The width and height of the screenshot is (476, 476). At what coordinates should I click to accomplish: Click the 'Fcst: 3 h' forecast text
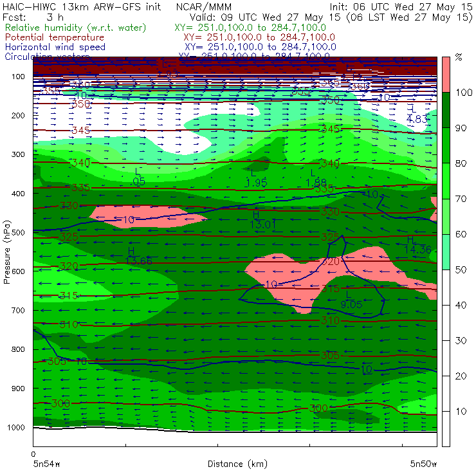click(x=33, y=17)
